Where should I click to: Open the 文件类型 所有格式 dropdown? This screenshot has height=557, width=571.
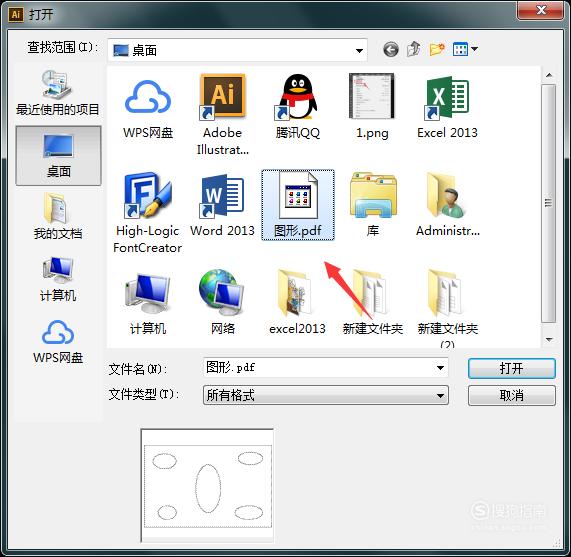[x=326, y=395]
